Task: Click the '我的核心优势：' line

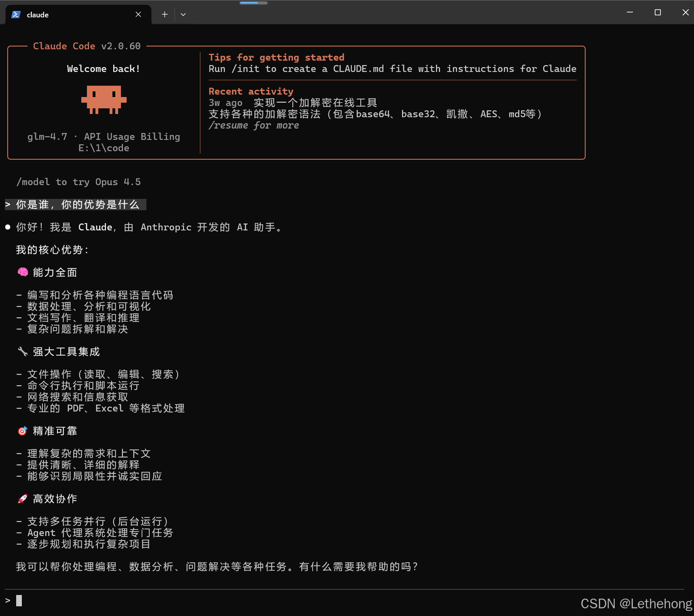Action: [x=53, y=250]
